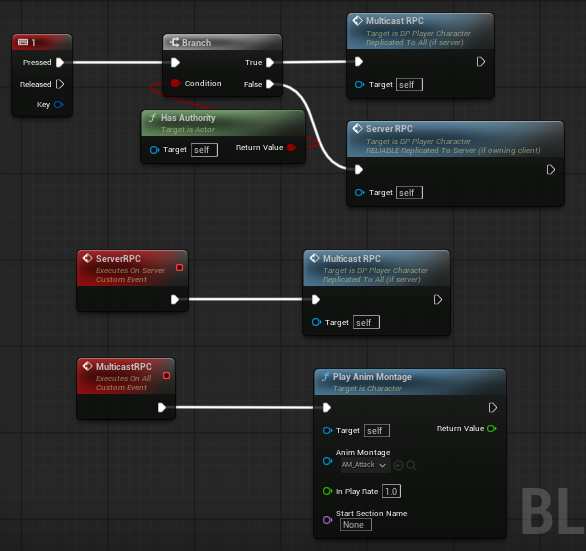Click the purple Start Section Name pin
586x551 pixels.
[327, 520]
